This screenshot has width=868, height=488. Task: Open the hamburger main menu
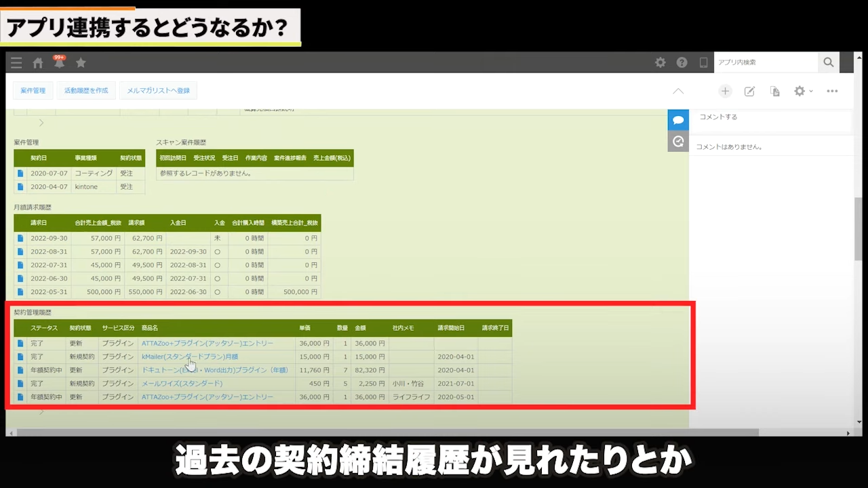pyautogui.click(x=16, y=63)
